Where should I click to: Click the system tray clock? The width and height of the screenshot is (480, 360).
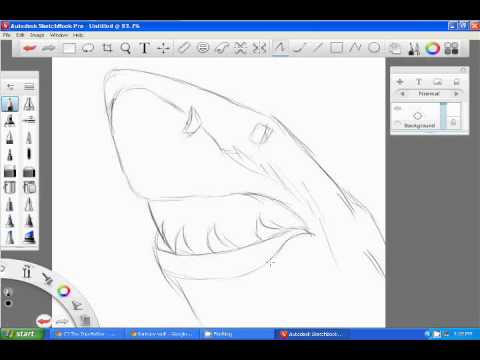(463, 333)
